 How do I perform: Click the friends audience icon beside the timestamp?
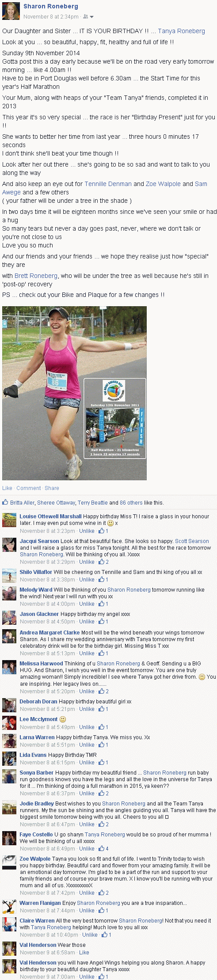pyautogui.click(x=86, y=17)
